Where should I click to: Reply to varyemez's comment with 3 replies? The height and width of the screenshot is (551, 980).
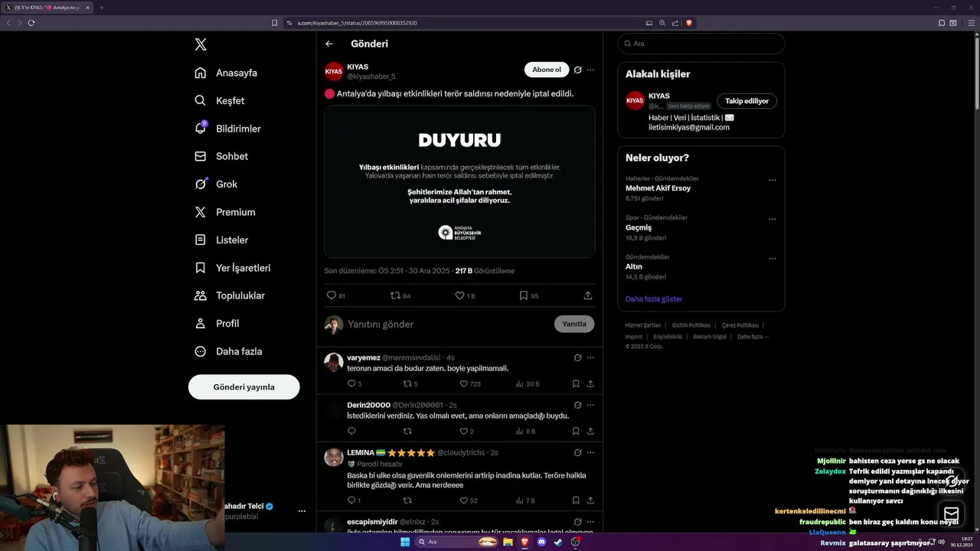tap(352, 383)
